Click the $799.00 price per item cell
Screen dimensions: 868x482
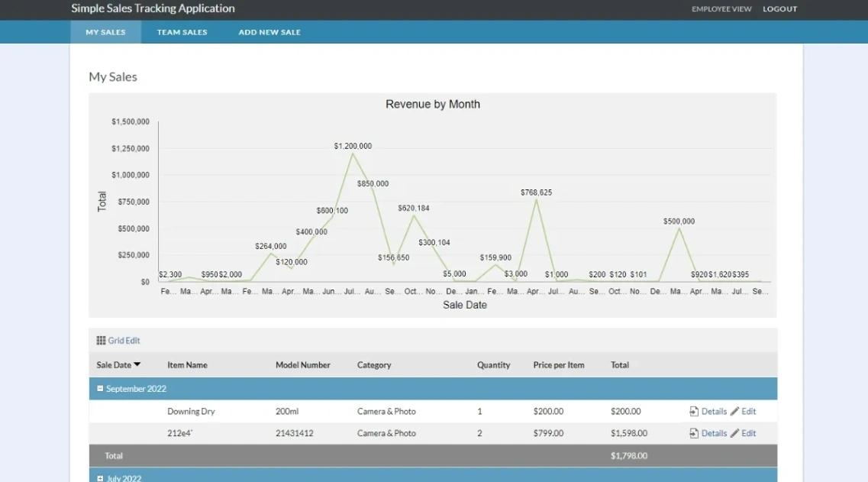tap(549, 433)
